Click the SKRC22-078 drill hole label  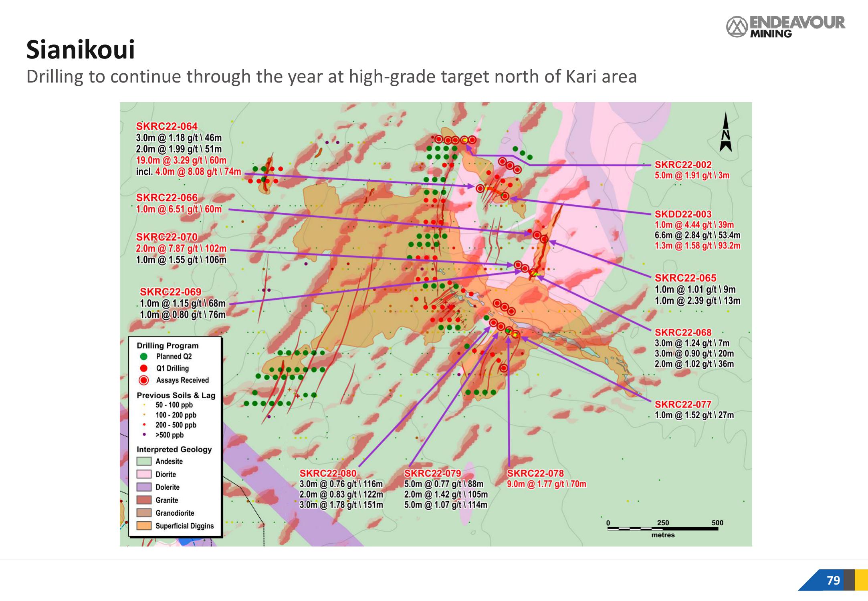pos(535,474)
